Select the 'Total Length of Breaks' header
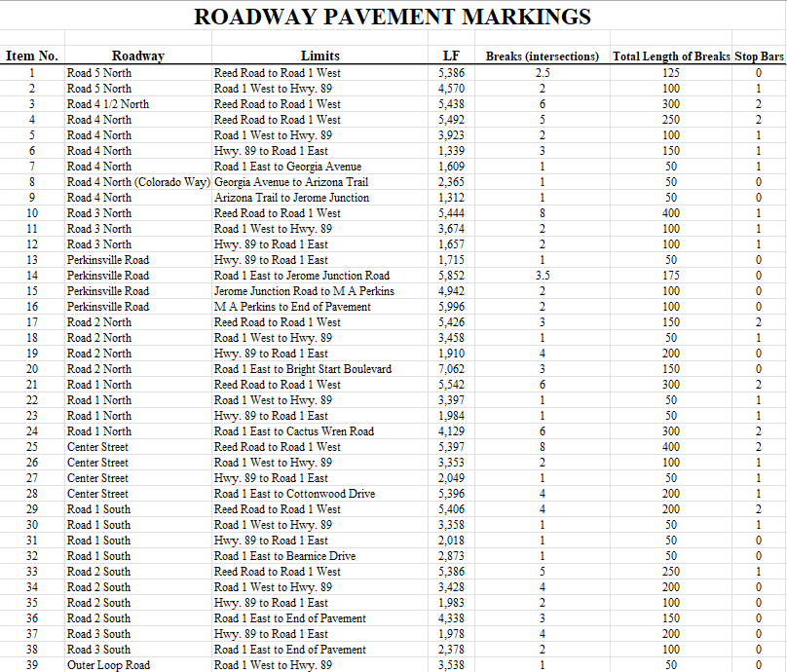The image size is (787, 672). [x=670, y=56]
